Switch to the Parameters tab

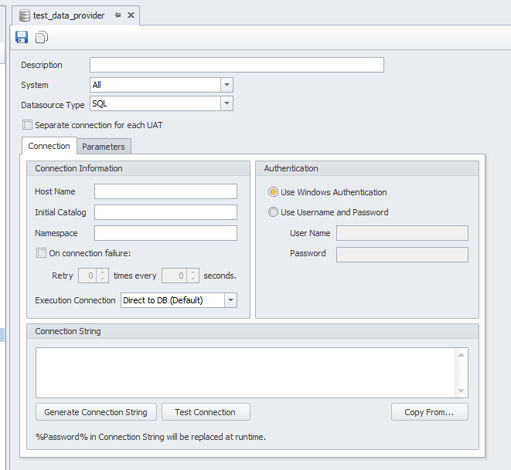pyautogui.click(x=104, y=147)
